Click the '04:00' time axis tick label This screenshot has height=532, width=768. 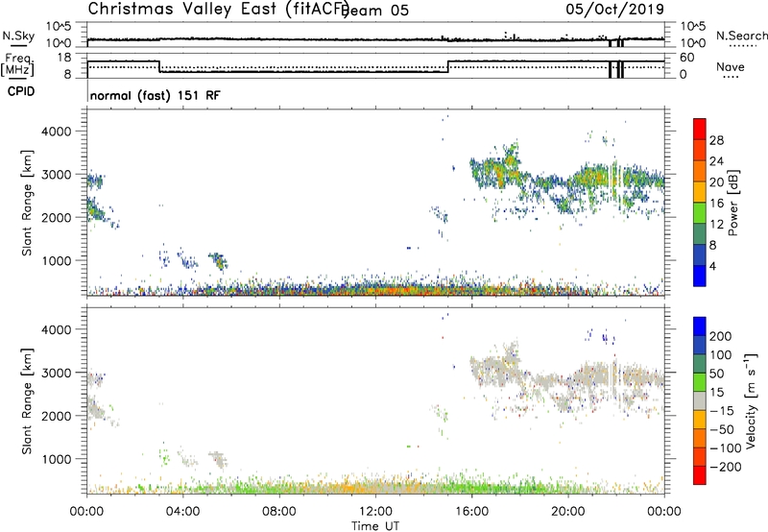coord(182,512)
